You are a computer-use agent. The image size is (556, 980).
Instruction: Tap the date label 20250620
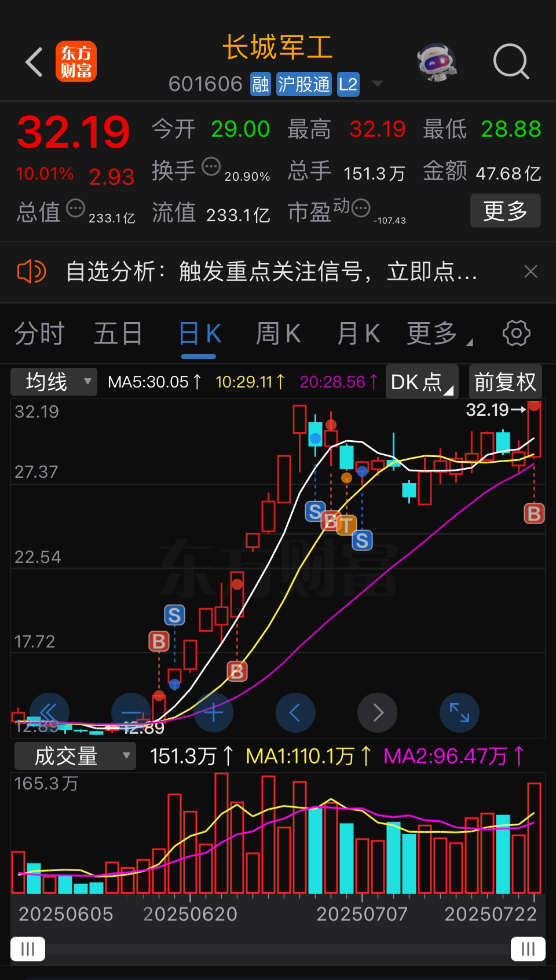point(190,914)
